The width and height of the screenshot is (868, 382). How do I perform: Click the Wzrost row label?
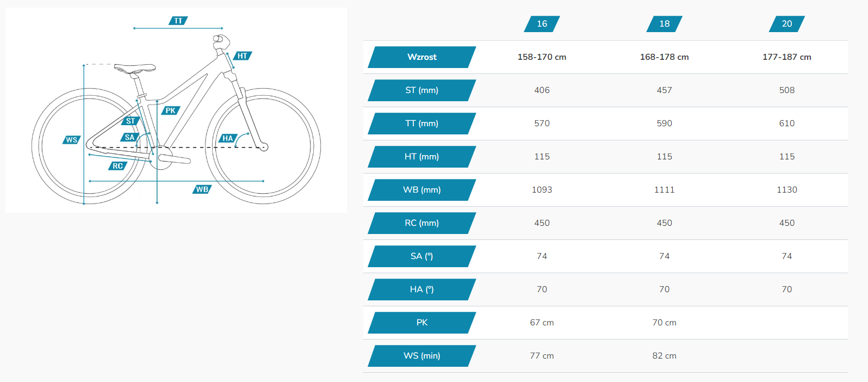point(422,57)
